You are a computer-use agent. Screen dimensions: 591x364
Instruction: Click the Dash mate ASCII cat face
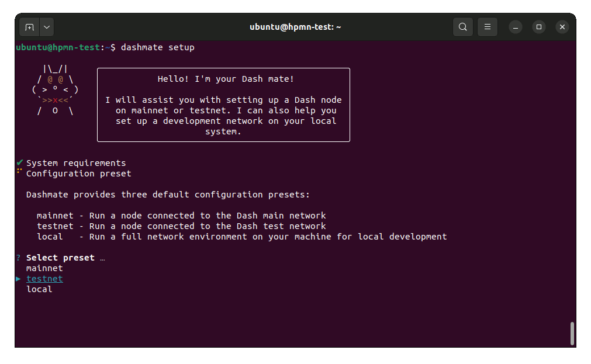(55, 89)
